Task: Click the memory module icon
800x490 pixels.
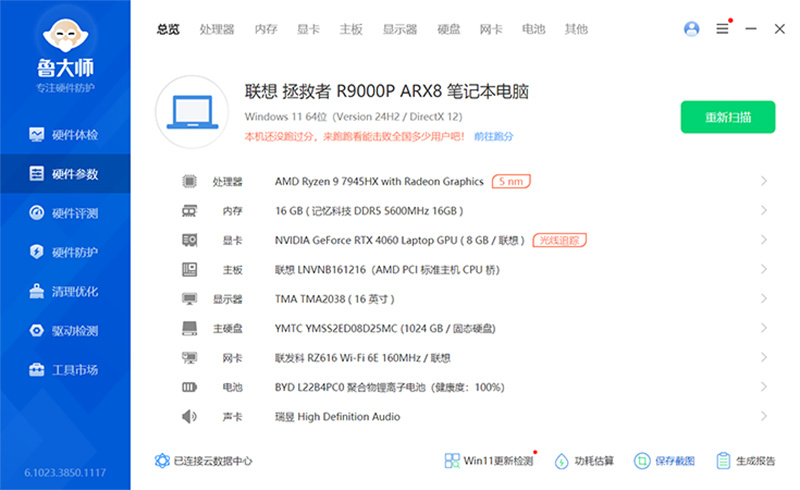Action: [190, 211]
